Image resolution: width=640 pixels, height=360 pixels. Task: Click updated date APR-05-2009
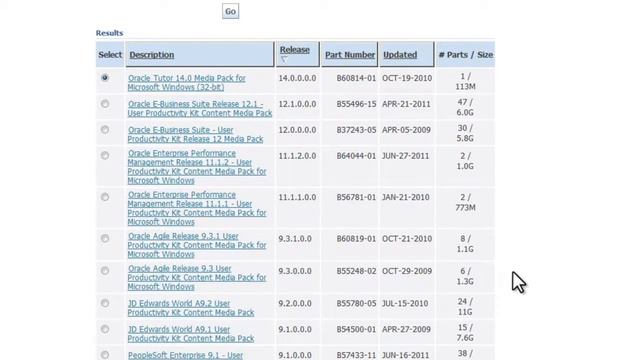pos(406,130)
